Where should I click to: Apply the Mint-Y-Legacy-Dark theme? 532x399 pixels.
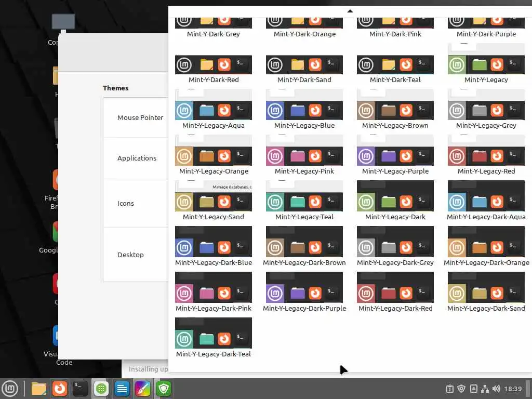pos(395,201)
